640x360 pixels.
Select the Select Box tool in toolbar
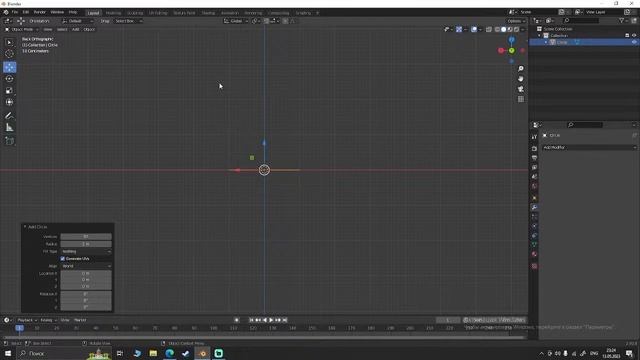tap(9, 42)
